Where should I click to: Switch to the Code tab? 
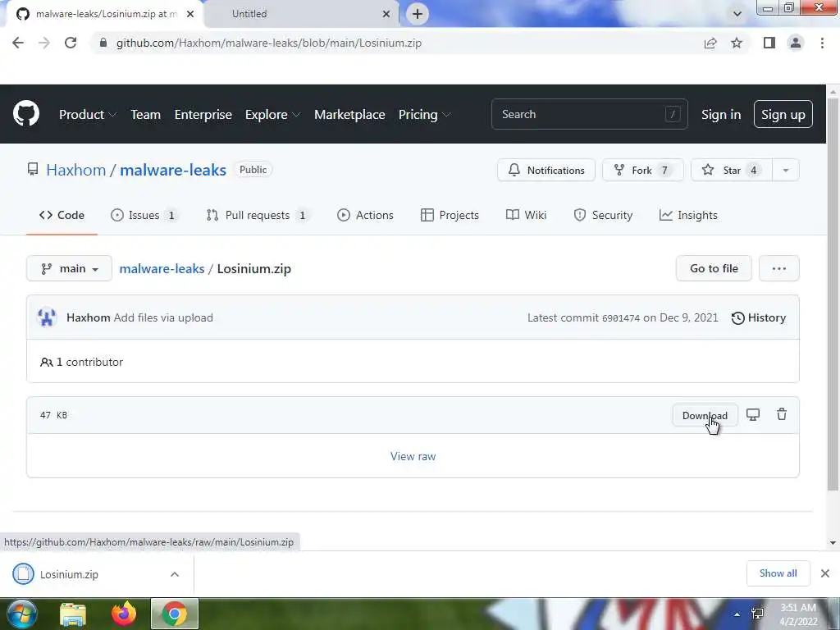62,216
